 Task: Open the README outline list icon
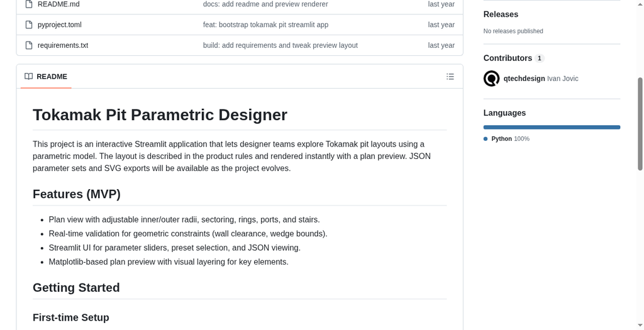coord(450,76)
